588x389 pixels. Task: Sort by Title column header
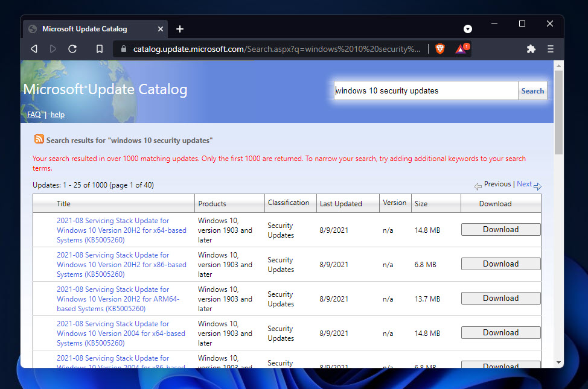63,204
